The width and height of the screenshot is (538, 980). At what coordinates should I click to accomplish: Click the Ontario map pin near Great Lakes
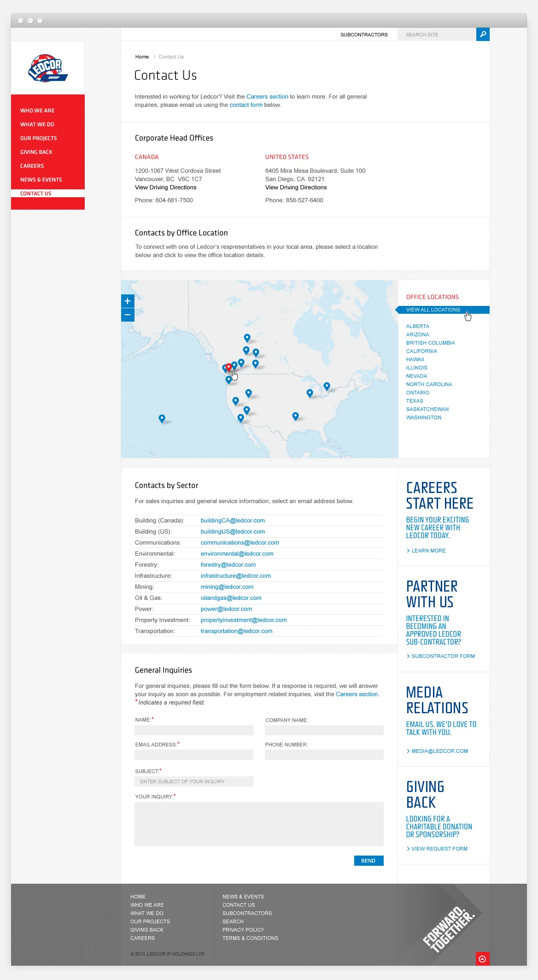327,386
